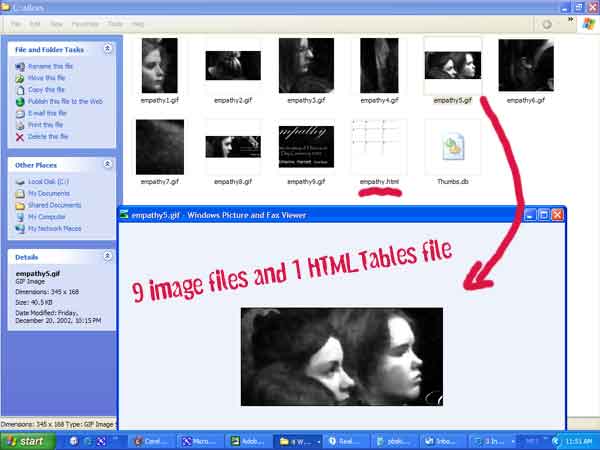This screenshot has width=600, height=450.
Task: Click the Move this file icon
Action: [20, 78]
